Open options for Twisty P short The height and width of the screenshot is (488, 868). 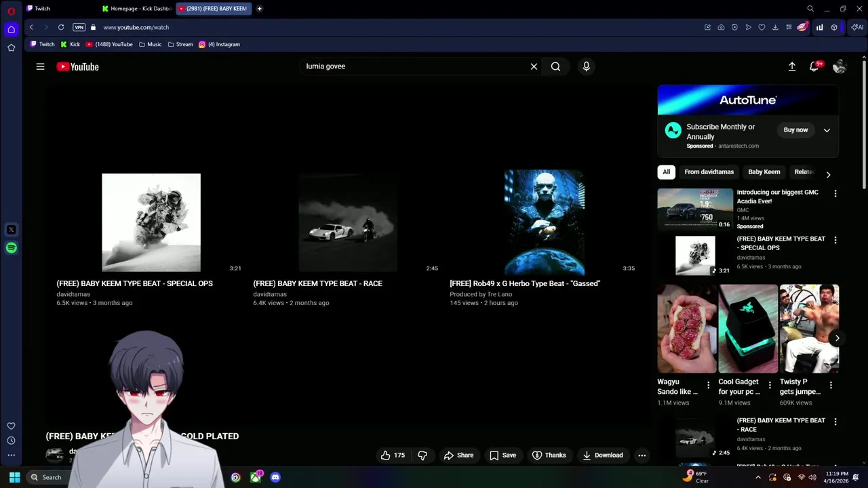point(831,385)
